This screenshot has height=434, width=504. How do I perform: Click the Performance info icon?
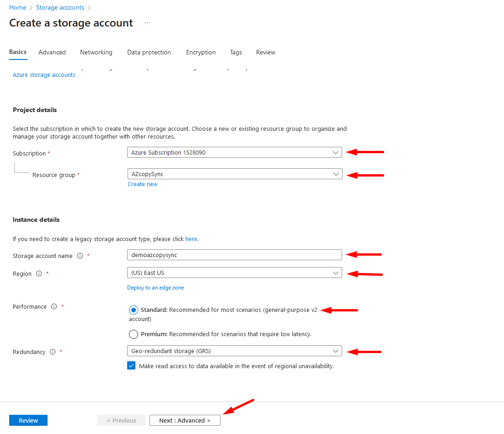pos(54,307)
